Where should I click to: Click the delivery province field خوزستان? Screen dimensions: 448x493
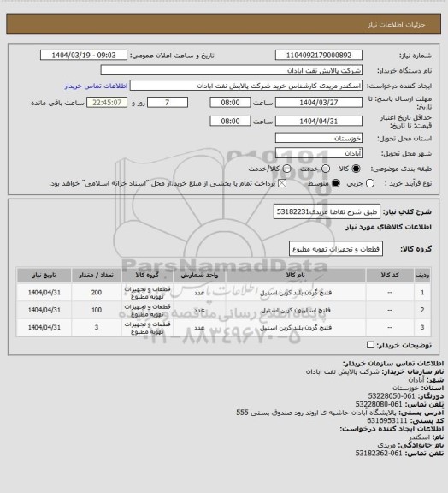click(x=319, y=138)
